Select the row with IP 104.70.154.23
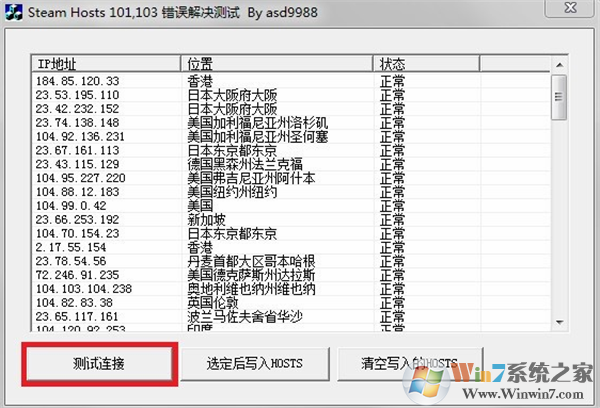 pos(291,233)
